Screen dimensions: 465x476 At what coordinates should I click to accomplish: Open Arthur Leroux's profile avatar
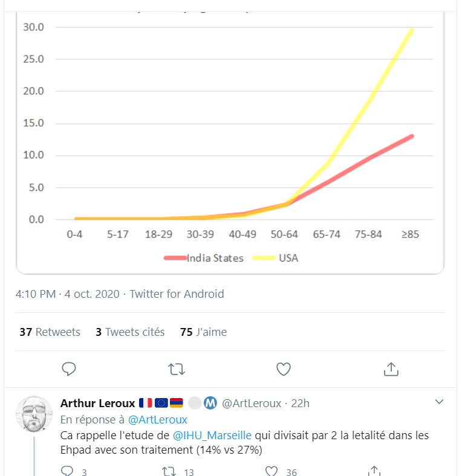[x=34, y=414]
